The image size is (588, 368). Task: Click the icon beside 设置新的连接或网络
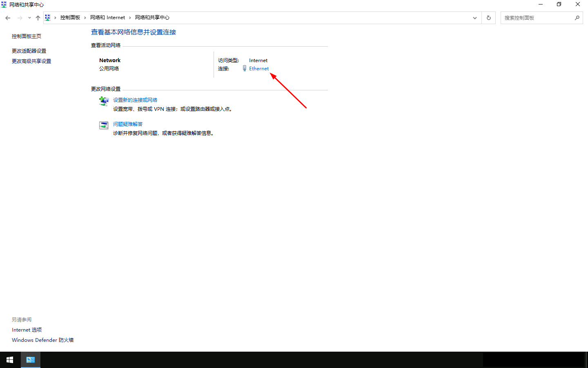coord(104,101)
